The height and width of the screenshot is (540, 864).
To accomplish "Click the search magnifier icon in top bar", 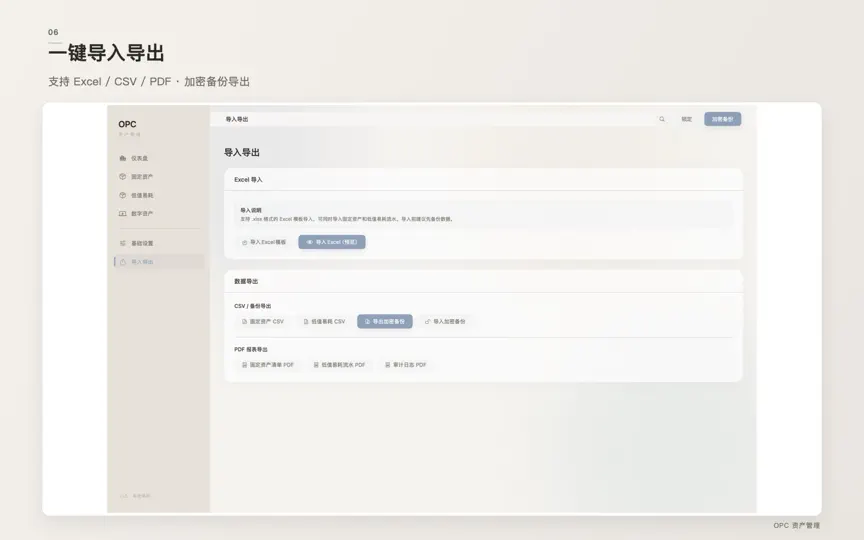I will (662, 119).
